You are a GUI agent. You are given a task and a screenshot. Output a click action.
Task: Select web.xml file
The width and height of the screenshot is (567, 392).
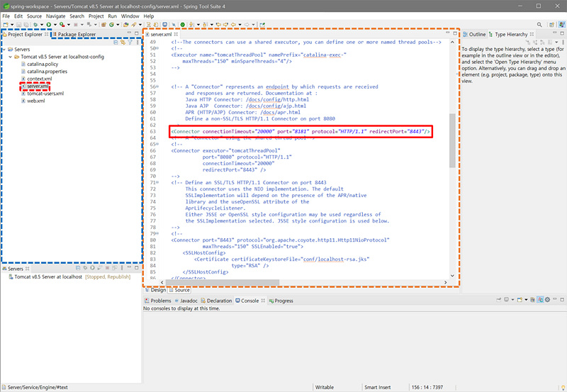click(33, 101)
